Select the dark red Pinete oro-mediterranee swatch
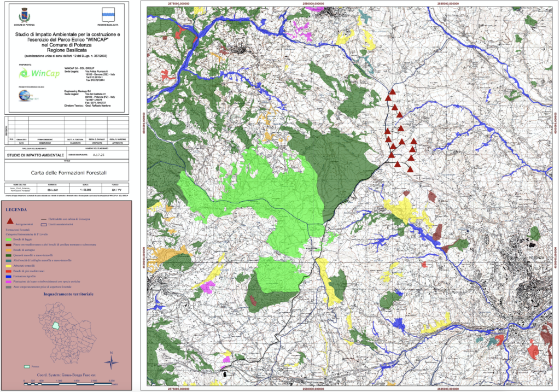Screen dimensions: 560x392 (8, 245)
